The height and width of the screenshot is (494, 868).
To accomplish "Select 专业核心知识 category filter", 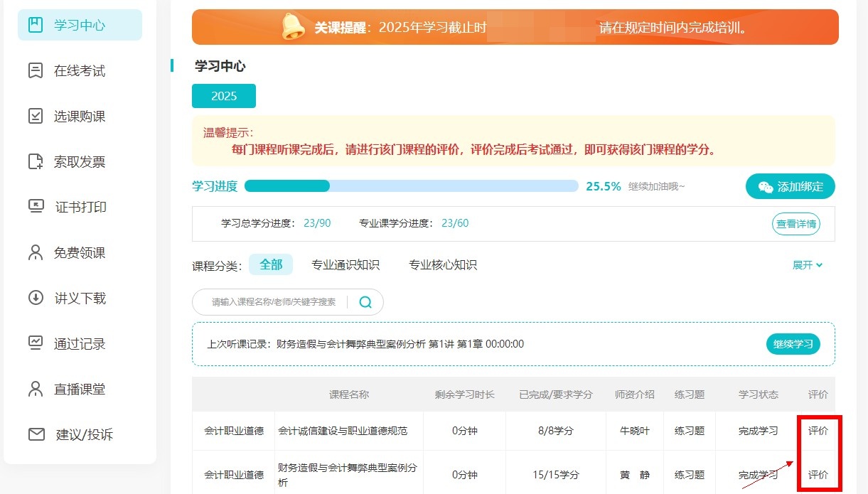I will point(442,264).
